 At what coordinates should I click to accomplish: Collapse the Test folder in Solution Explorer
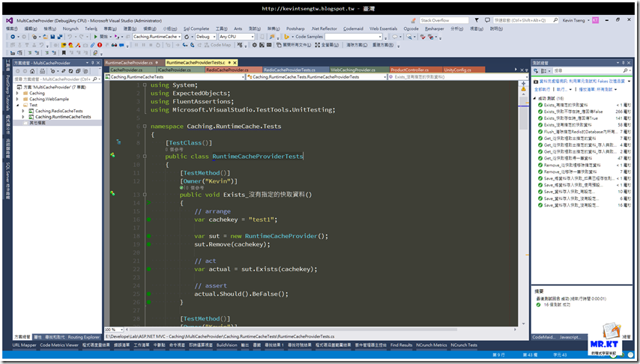[17, 106]
